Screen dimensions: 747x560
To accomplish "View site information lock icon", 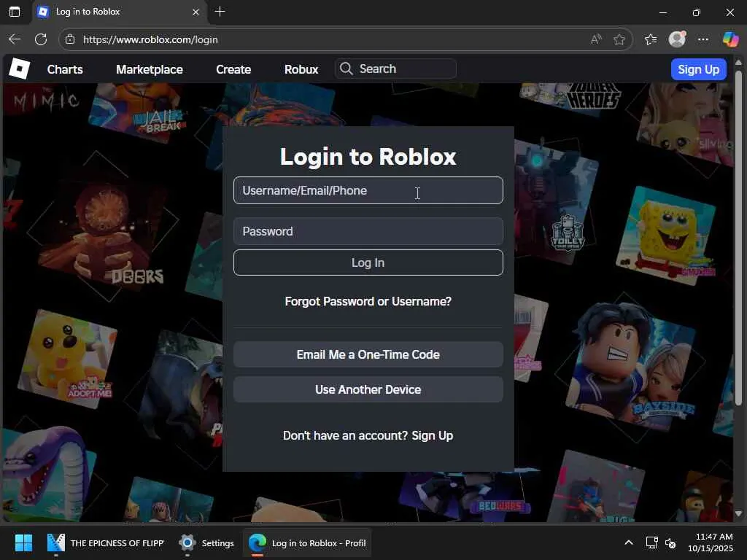I will click(x=70, y=39).
